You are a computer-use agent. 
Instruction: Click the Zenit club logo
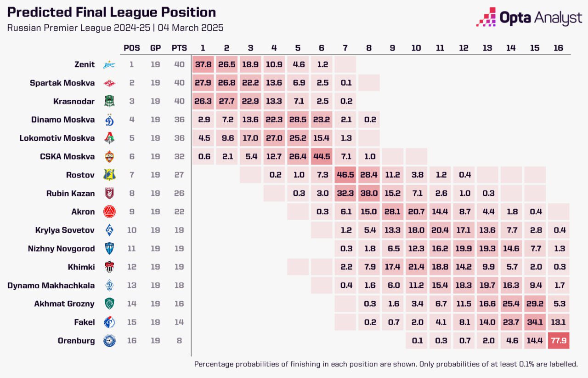pos(109,64)
